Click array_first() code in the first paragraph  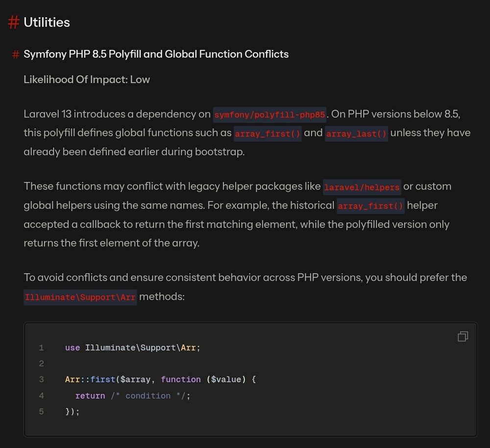[267, 134]
